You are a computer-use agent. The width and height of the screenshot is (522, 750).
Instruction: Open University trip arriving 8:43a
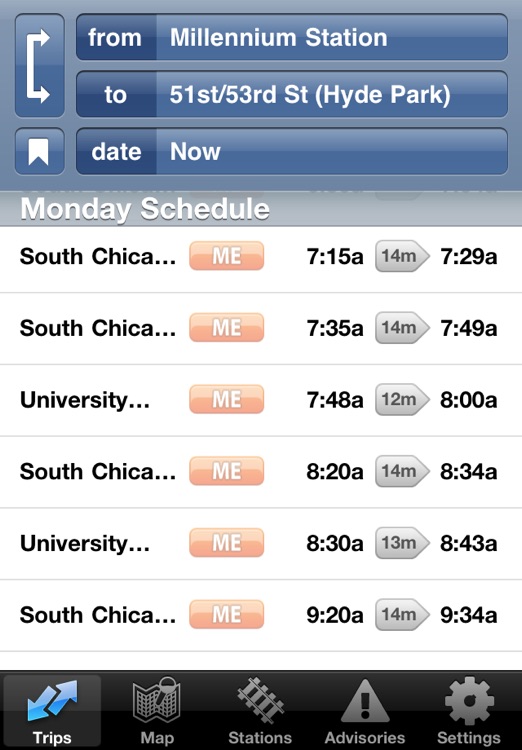click(261, 543)
